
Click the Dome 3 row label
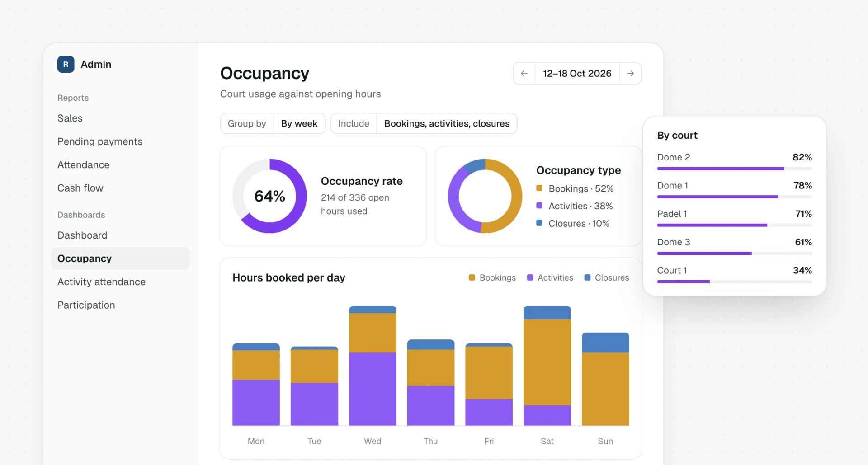[674, 242]
